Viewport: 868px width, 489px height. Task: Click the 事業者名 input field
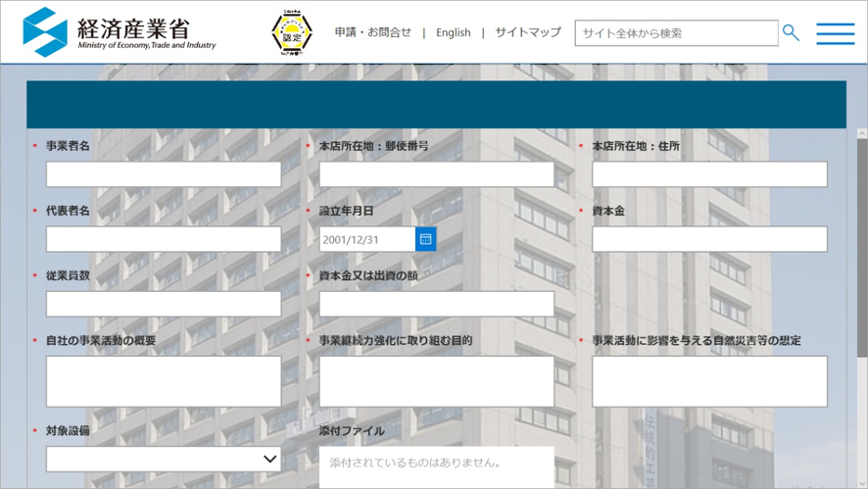tap(164, 174)
